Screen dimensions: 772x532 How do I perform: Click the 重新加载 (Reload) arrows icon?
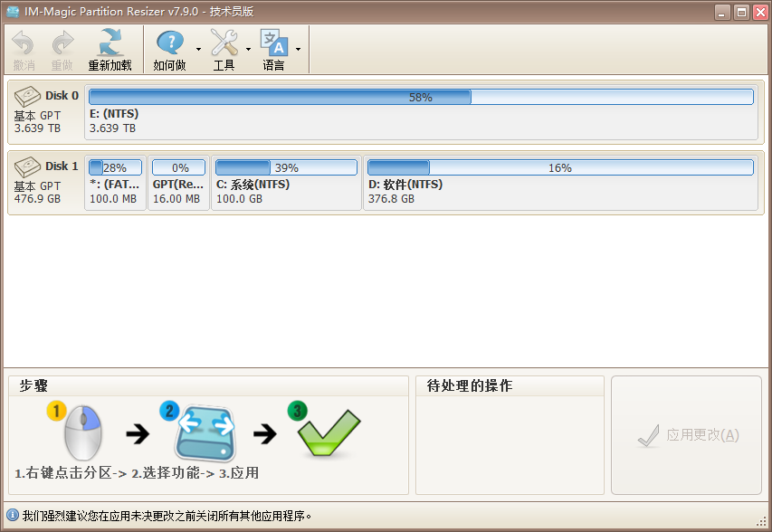[110, 41]
